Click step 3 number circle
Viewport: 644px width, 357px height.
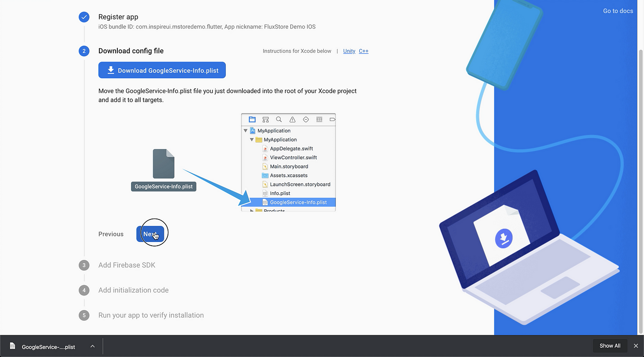click(84, 265)
